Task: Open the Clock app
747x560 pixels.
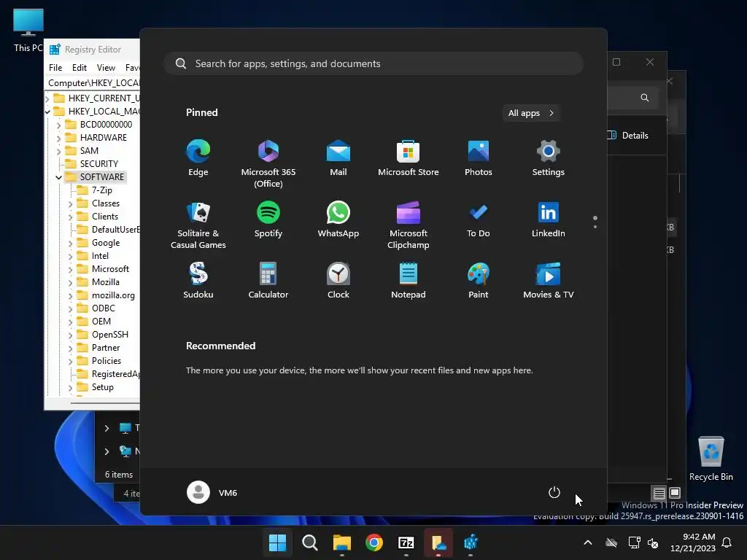Action: pos(338,281)
